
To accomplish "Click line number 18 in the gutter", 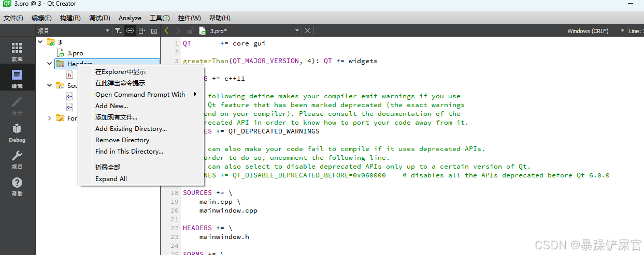I will pos(175,193).
